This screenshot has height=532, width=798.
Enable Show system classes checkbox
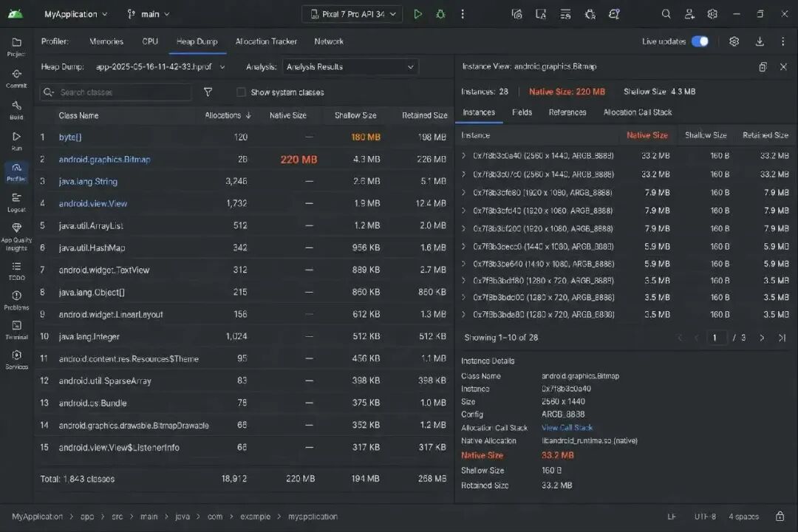(241, 92)
